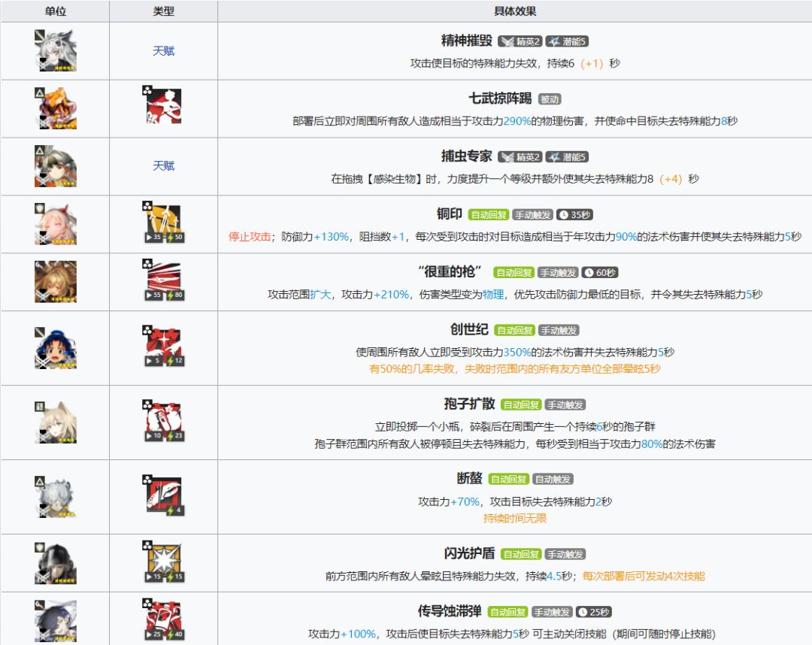Open operator avatar in 创世纪 row
The image size is (812, 645).
56,348
